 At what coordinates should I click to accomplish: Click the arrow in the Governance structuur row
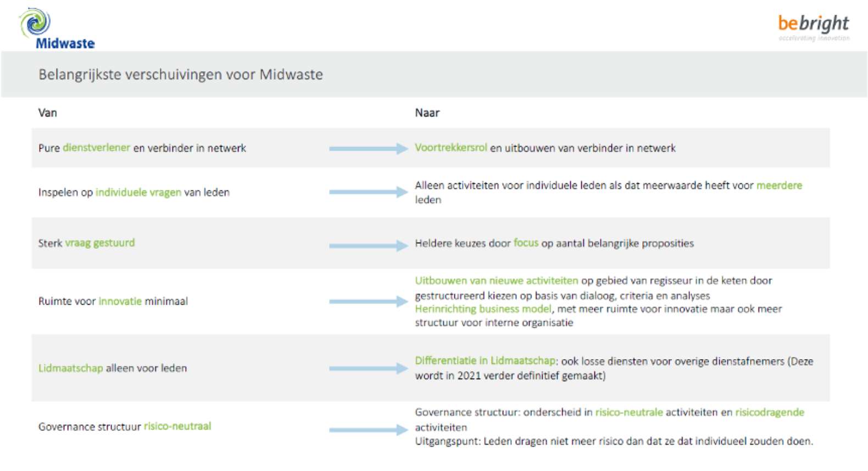[368, 430]
